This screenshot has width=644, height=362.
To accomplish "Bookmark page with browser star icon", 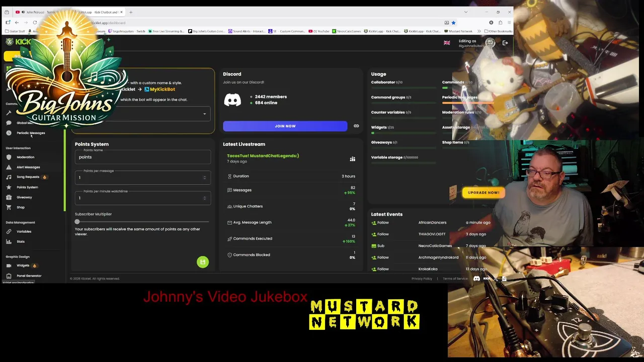I will [x=453, y=23].
